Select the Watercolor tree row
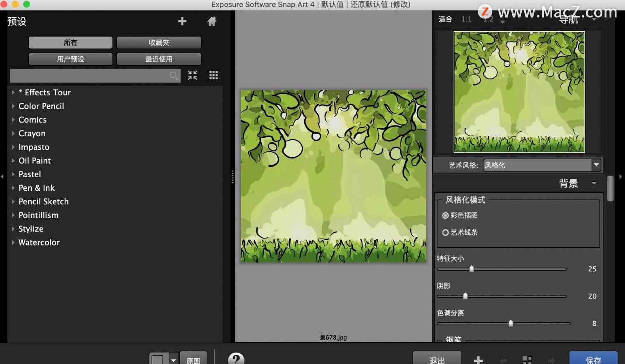Viewport: 625px width, 364px height. click(115, 242)
